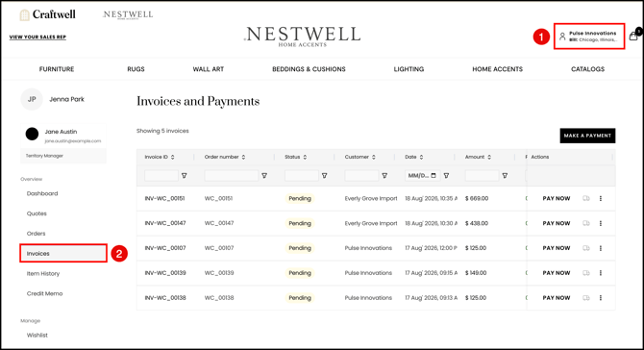Viewport: 644px width, 350px height.
Task: Click the small Nestwell brand logo
Action: (x=128, y=14)
